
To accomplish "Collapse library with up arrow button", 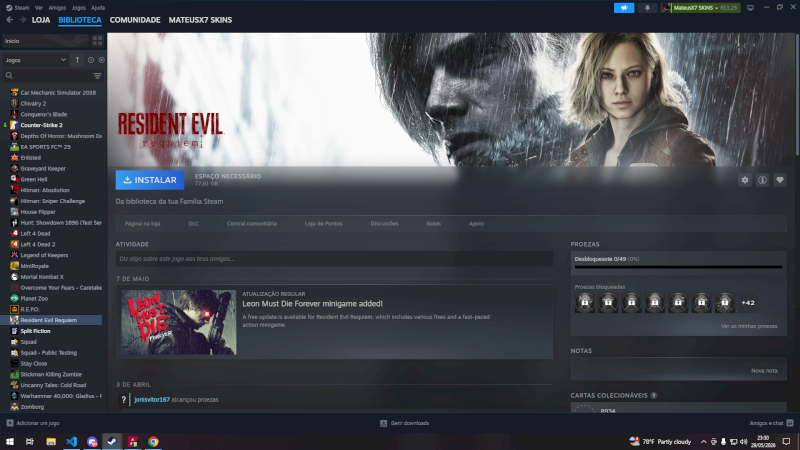I will 78,60.
